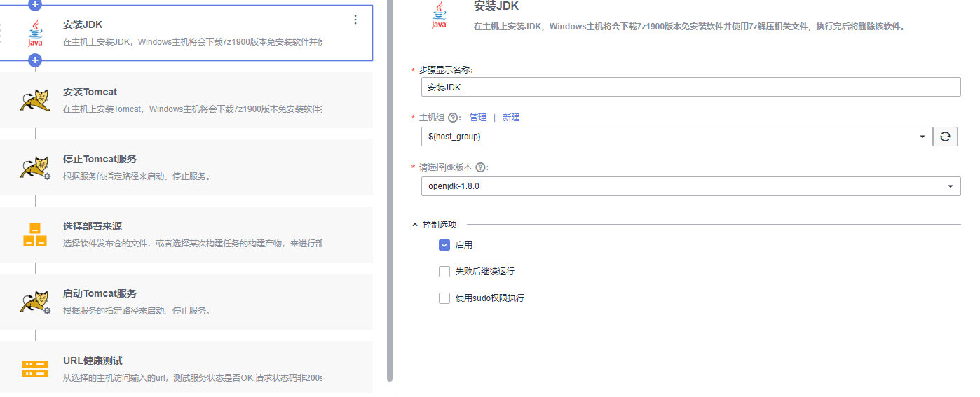The width and height of the screenshot is (980, 397).
Task: Click the 管理 link for host groups
Action: (478, 118)
